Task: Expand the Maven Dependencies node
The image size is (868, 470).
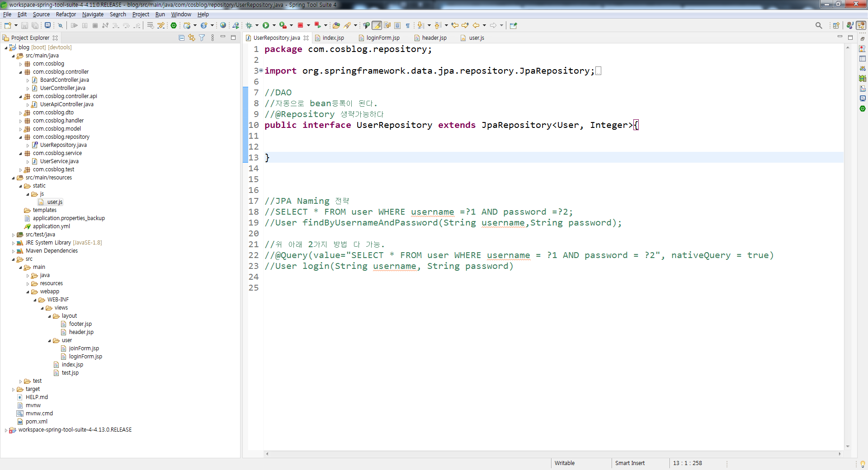Action: click(13, 251)
